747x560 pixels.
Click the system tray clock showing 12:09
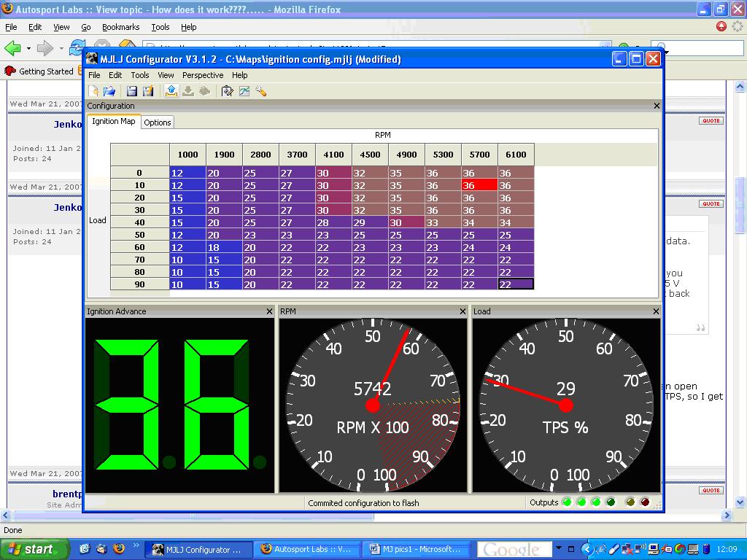point(727,549)
